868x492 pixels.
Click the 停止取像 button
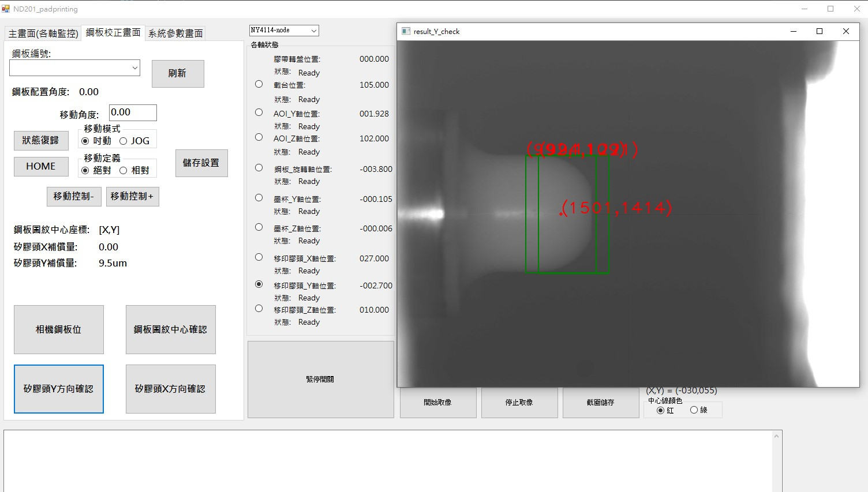(x=519, y=403)
